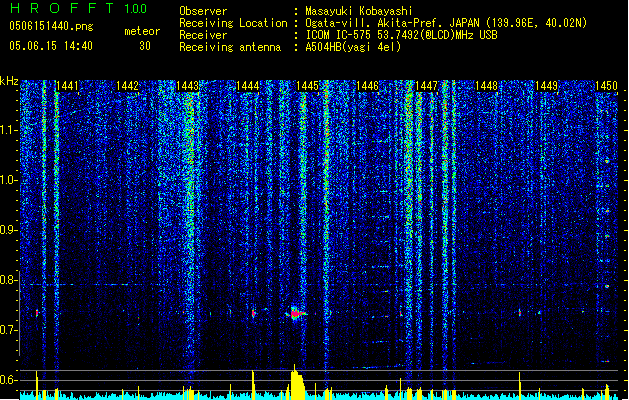Click the 1447 time marker
Screen dimensions: 629x400
pos(426,86)
